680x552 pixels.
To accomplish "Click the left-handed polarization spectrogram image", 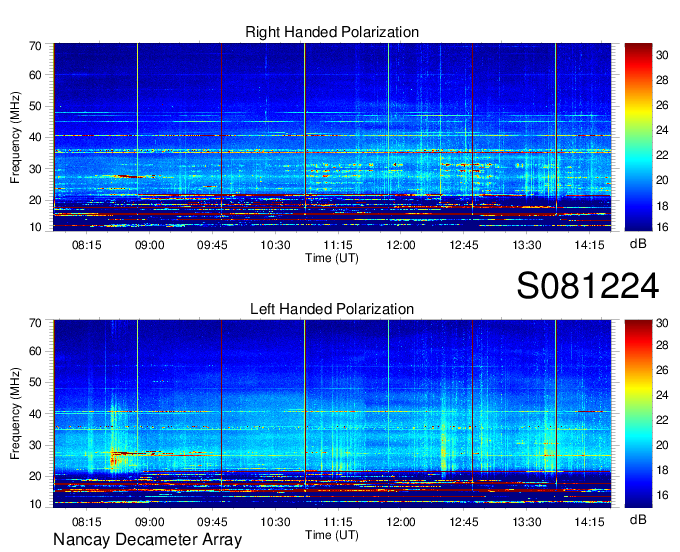I will (x=332, y=414).
